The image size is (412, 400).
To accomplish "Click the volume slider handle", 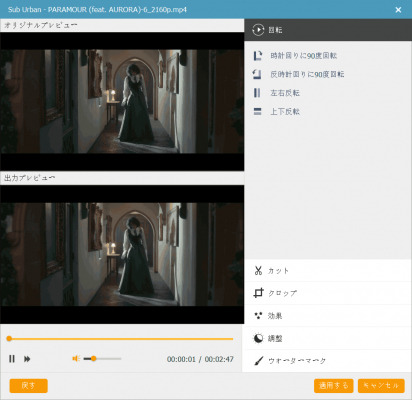I will pyautogui.click(x=94, y=359).
